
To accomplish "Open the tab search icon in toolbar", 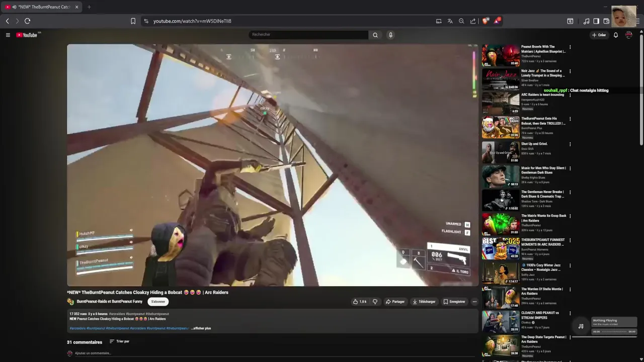I will click(570, 21).
